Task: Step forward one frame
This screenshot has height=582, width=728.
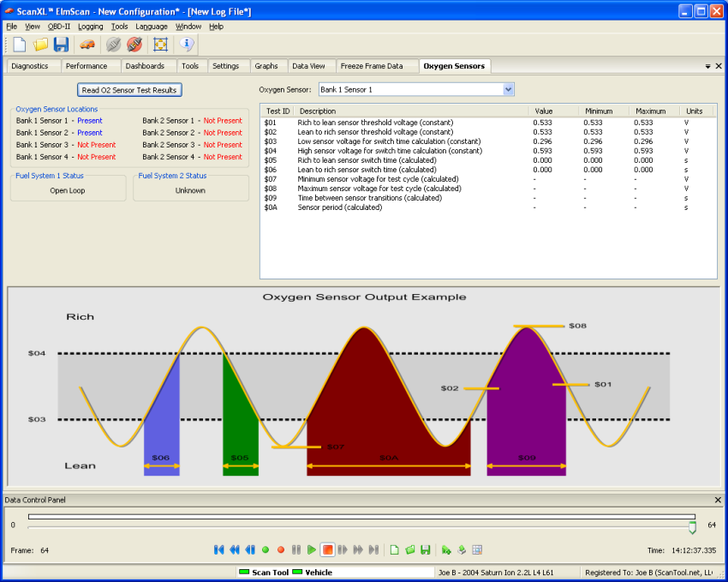Action: coord(343,550)
